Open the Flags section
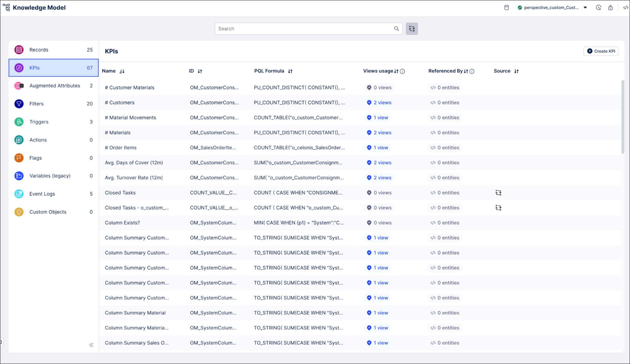The height and width of the screenshot is (364, 630). 54,158
